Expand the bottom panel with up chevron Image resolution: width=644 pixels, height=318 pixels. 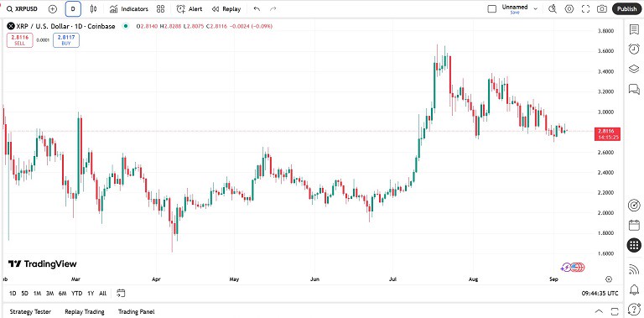pyautogui.click(x=600, y=311)
